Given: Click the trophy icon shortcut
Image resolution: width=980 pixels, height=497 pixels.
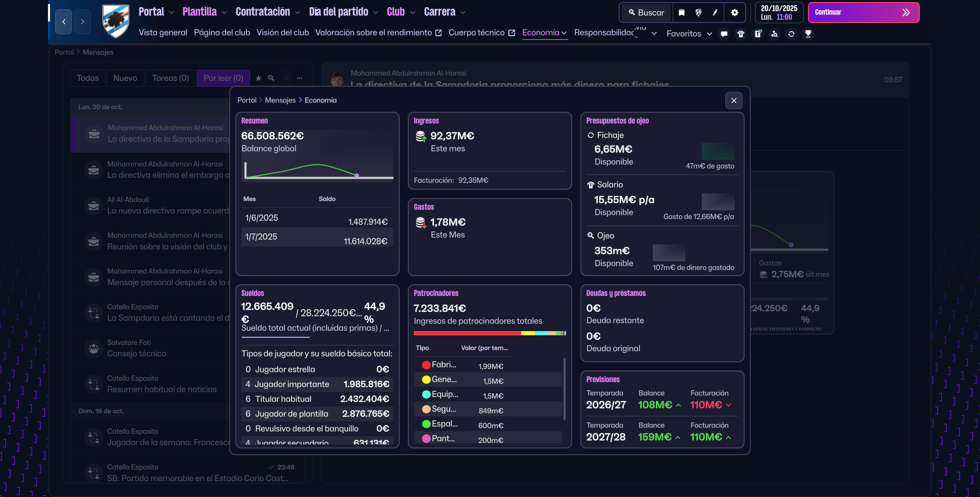Looking at the screenshot, I should 808,34.
